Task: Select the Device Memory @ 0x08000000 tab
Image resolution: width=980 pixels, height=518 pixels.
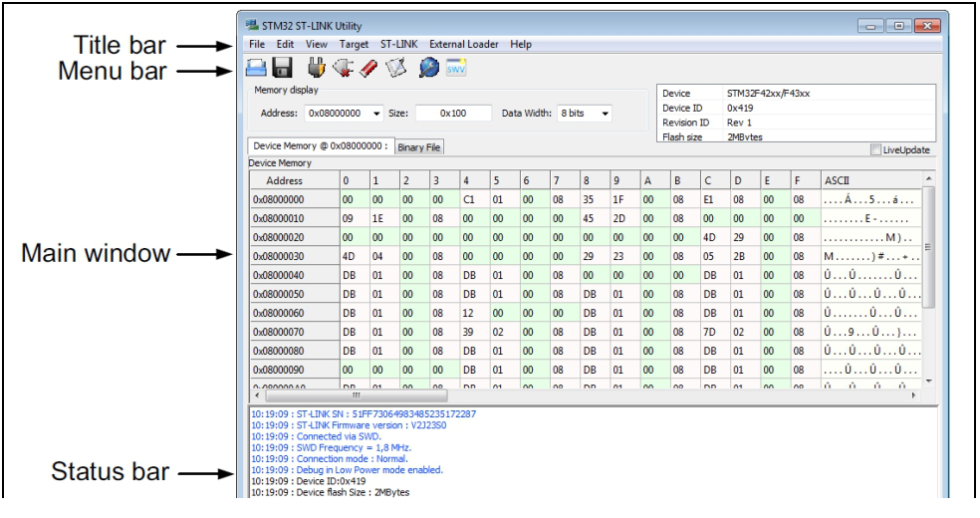Action: point(321,145)
